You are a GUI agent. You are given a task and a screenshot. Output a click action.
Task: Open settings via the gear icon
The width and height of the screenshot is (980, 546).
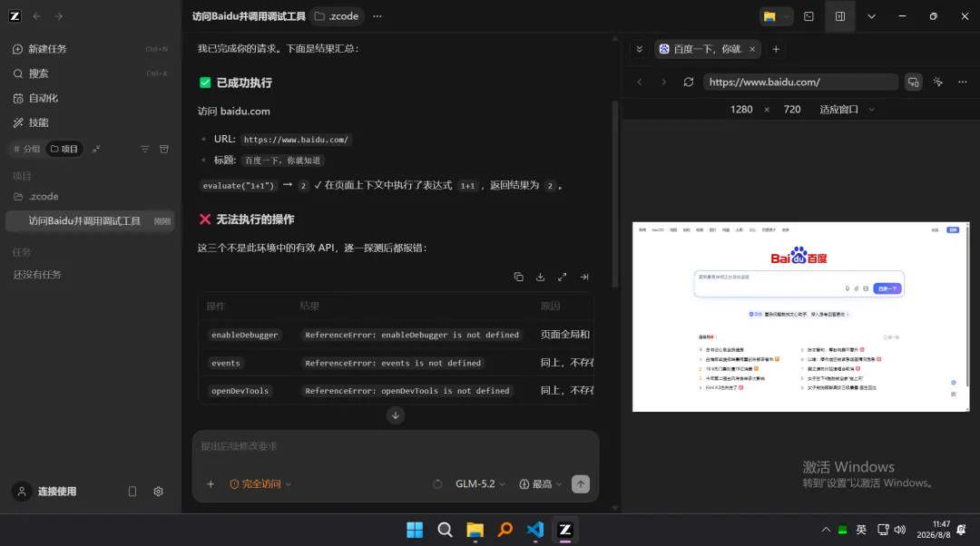coord(158,492)
